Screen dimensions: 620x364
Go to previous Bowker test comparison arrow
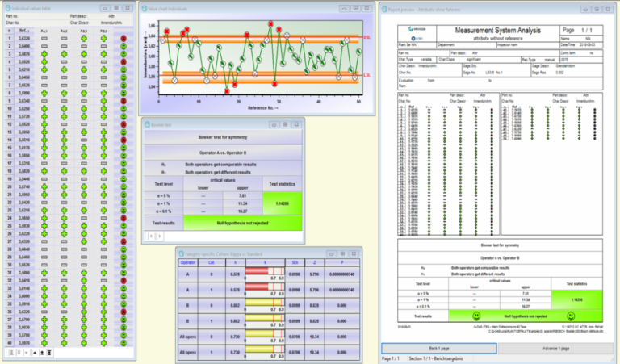click(x=151, y=236)
